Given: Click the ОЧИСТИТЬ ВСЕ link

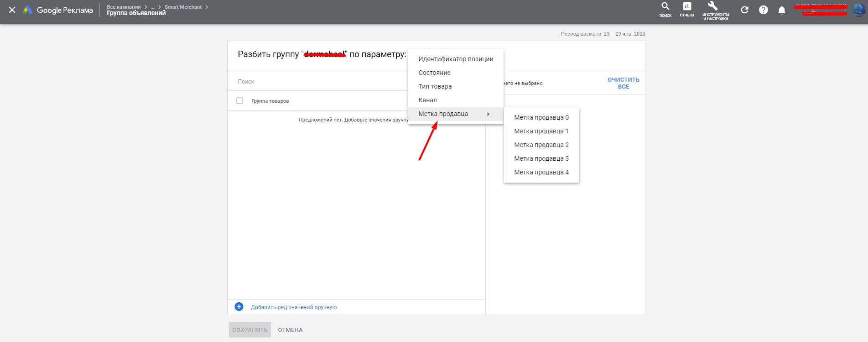Looking at the screenshot, I should 623,83.
